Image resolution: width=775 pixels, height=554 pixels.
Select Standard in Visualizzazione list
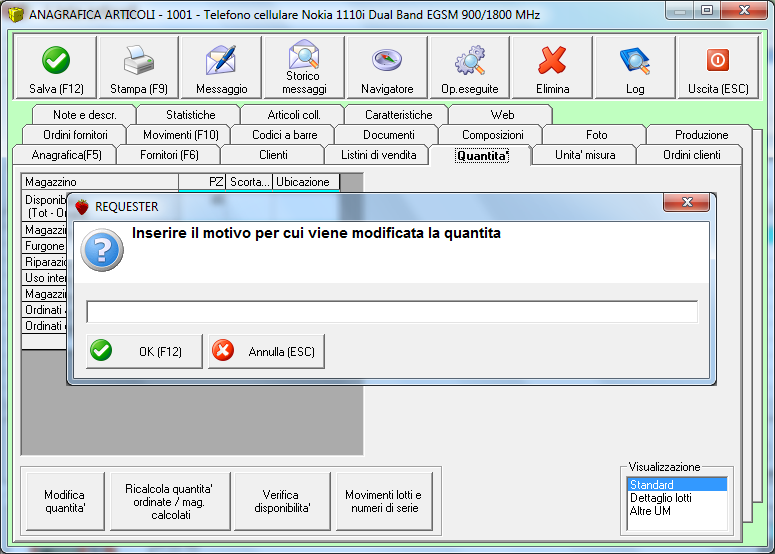(x=677, y=484)
